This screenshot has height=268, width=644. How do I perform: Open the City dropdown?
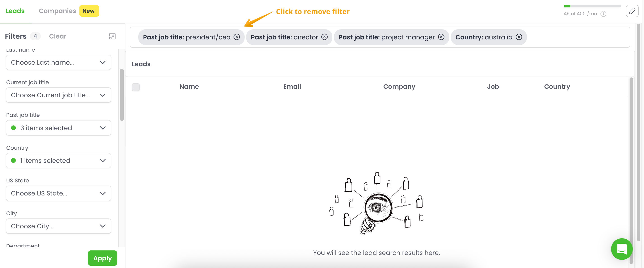tap(58, 226)
